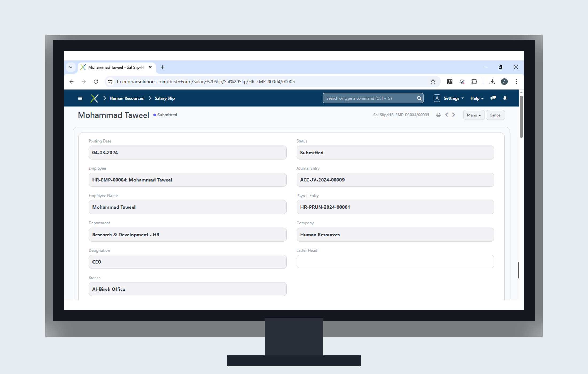
Task: Bookmark page with the star icon
Action: point(433,82)
